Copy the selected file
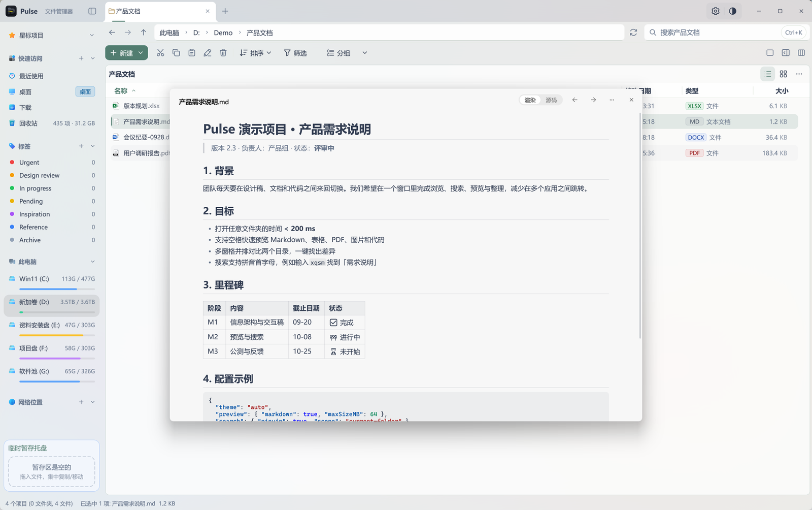The height and width of the screenshot is (510, 812). 176,53
